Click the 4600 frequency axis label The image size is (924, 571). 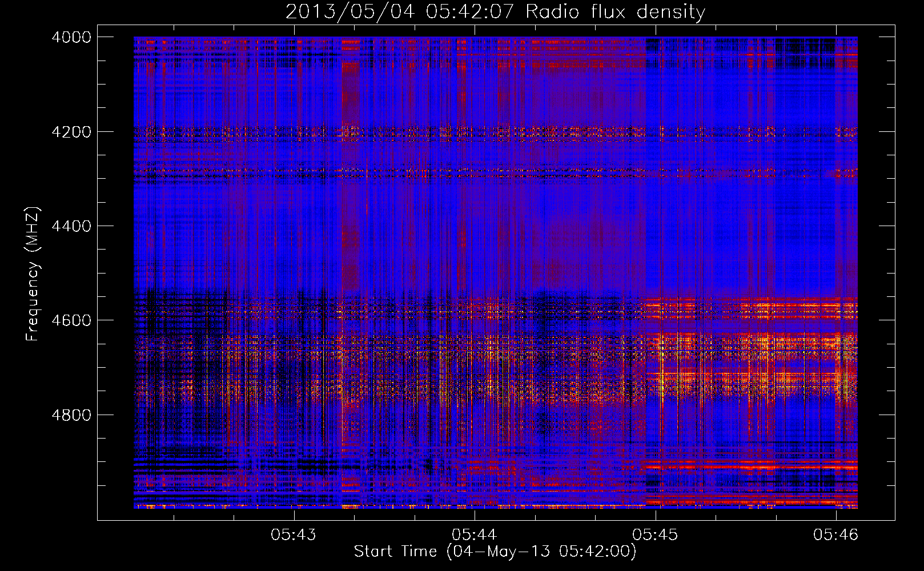71,320
